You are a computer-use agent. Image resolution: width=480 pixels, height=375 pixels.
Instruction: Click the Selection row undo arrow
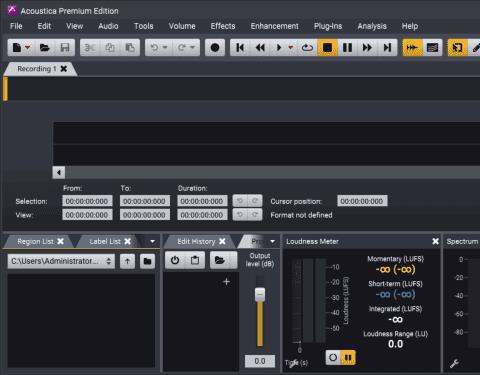tap(240, 201)
